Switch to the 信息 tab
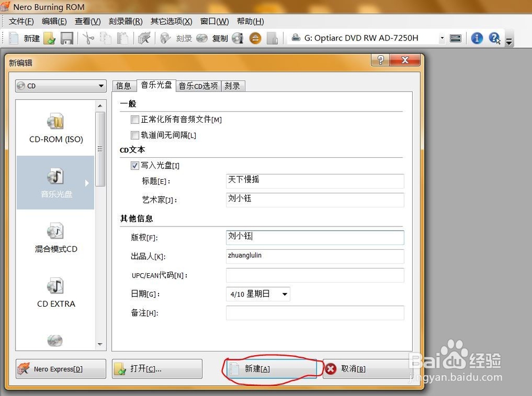The height and width of the screenshot is (396, 532). pos(123,86)
